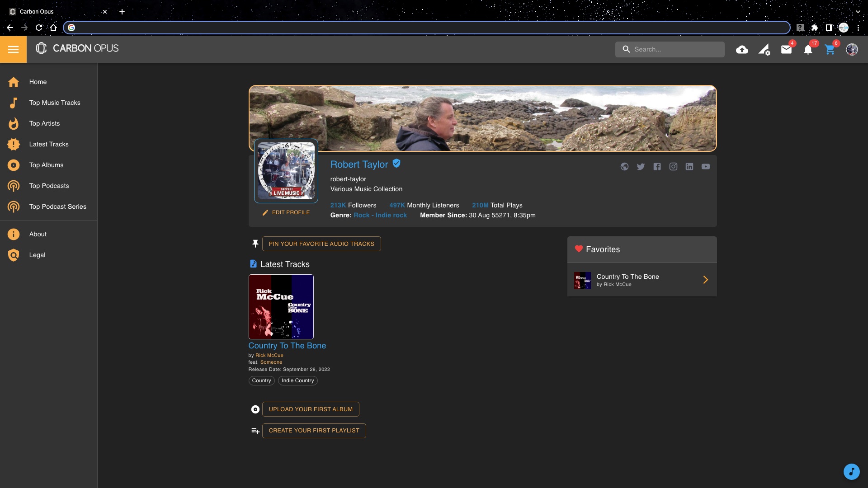Expand Country To The Bone favorite chevron
This screenshot has width=868, height=488.
point(705,280)
